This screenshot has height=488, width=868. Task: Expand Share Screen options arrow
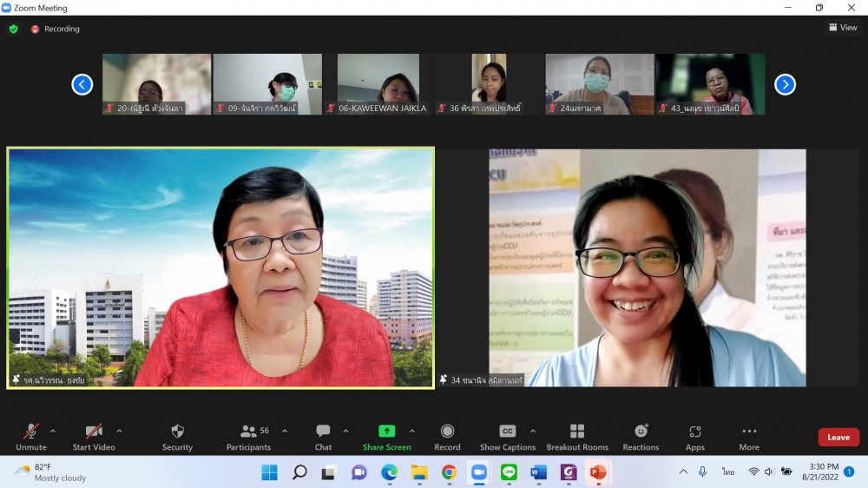click(412, 431)
